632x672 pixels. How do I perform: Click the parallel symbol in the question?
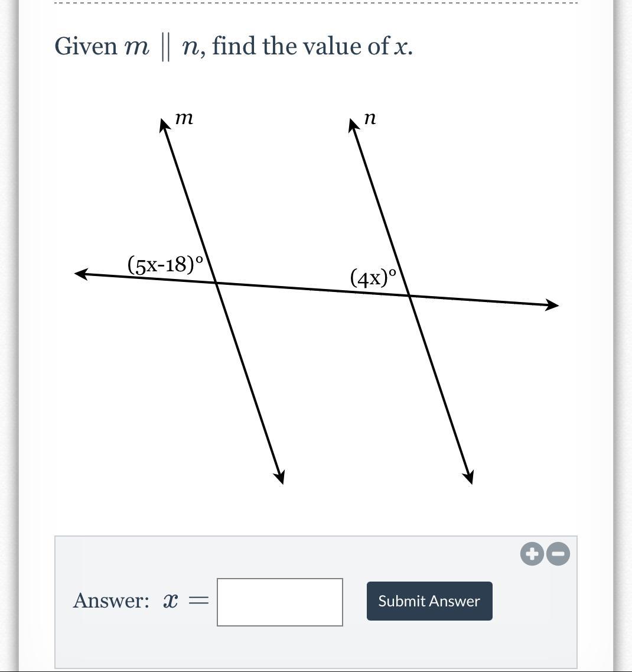166,47
